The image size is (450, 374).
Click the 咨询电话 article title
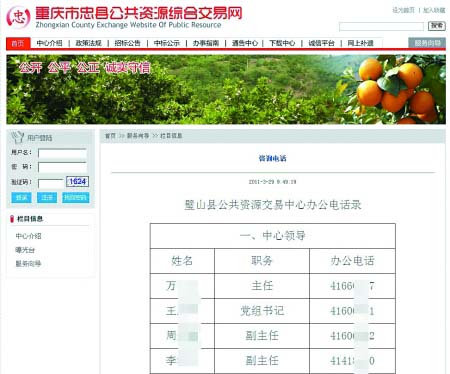click(x=273, y=158)
